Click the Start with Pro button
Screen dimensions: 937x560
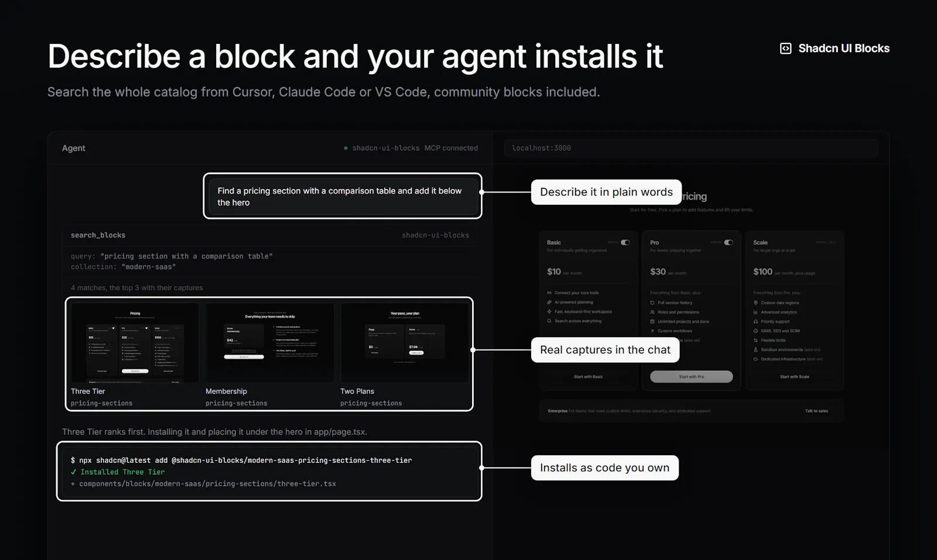(692, 377)
